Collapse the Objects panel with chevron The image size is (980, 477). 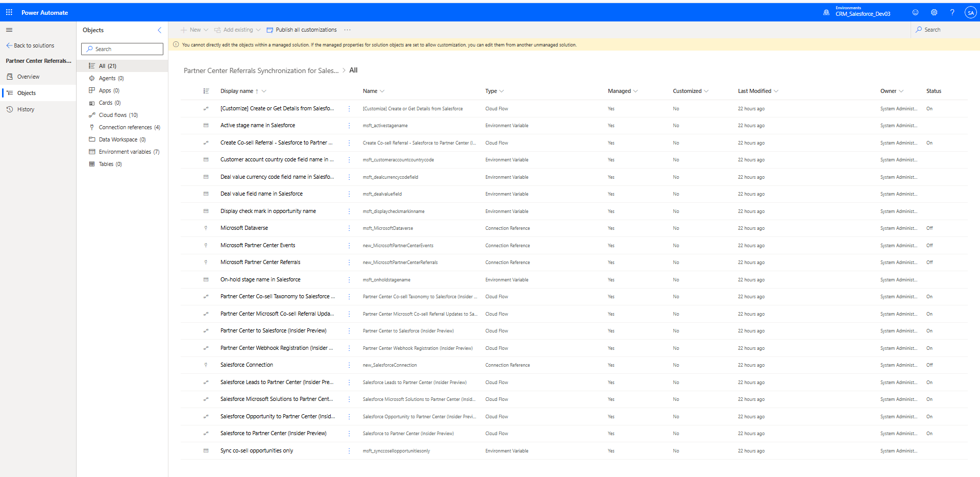click(159, 30)
